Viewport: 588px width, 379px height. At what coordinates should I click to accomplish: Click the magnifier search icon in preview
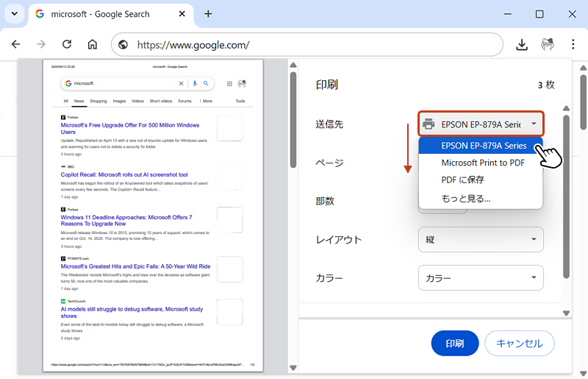[206, 83]
